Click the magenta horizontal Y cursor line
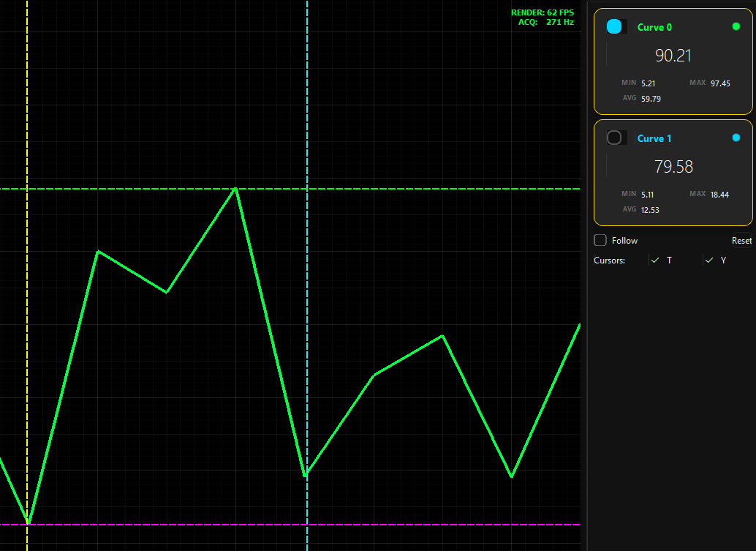 tap(439, 525)
